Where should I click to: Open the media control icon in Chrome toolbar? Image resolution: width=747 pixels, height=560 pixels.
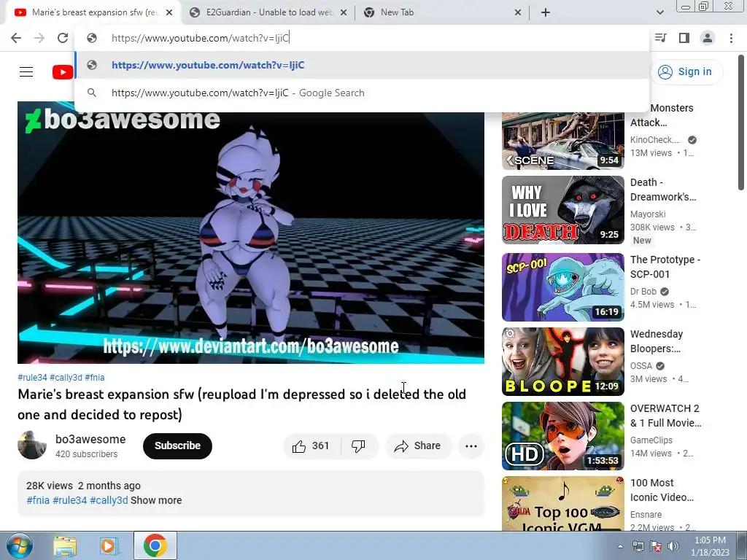pos(661,38)
